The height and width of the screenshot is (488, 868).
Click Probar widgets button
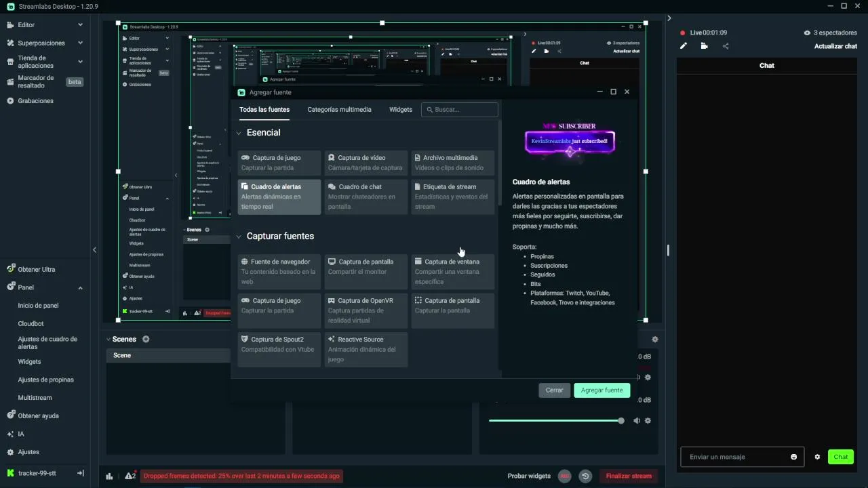point(529,476)
